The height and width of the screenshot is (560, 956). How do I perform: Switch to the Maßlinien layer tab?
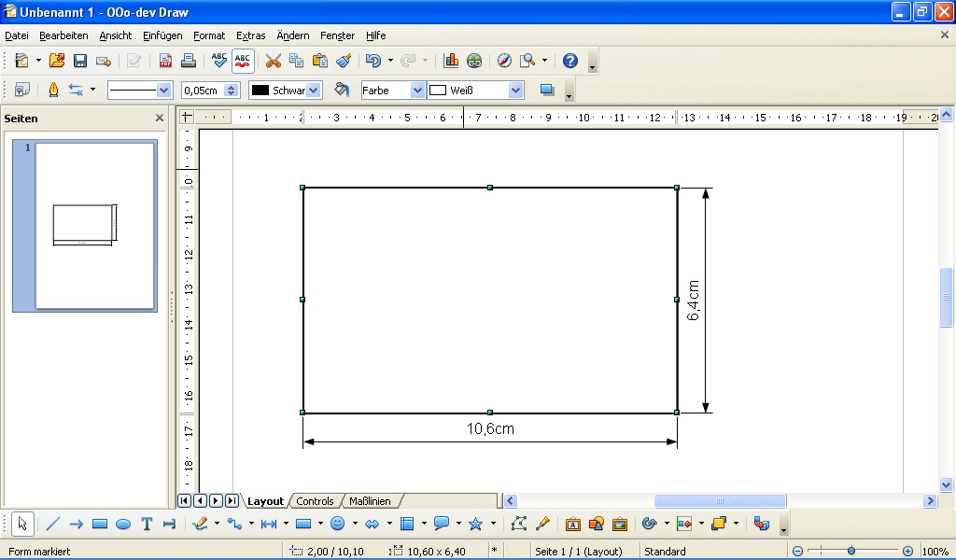(370, 501)
